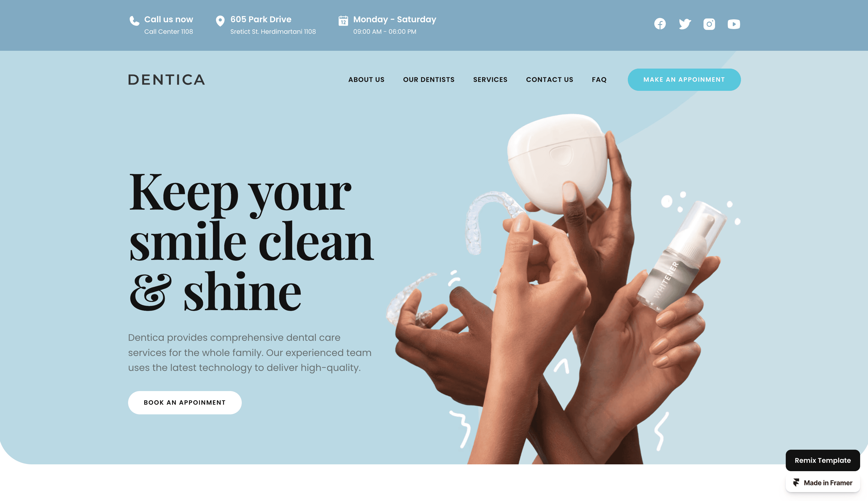Screen dimensions: 868x501
Task: Click the DENTICA logo
Action: tap(166, 80)
